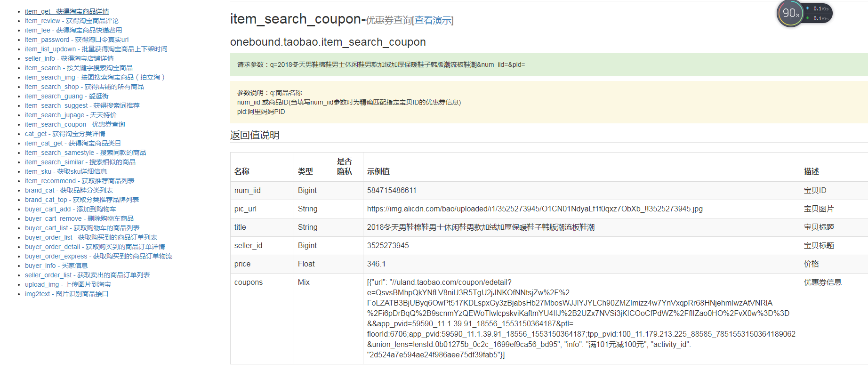868x371 pixels.
Task: Open the item_recommend link
Action: (x=80, y=181)
